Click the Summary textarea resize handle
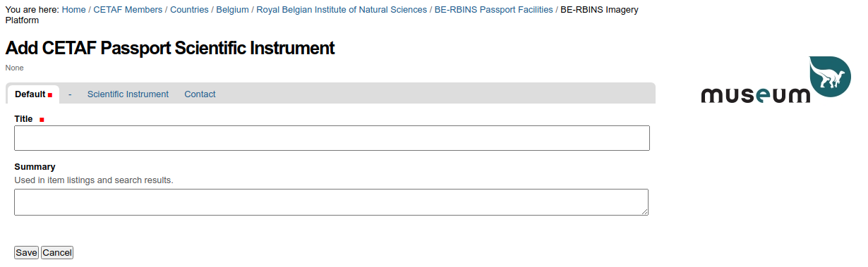868x267 pixels. pos(644,211)
